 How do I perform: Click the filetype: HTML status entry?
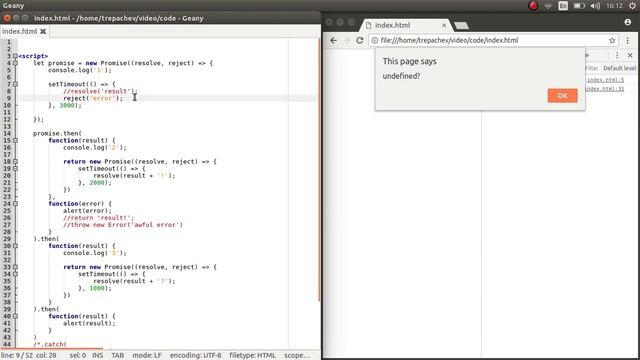click(253, 356)
